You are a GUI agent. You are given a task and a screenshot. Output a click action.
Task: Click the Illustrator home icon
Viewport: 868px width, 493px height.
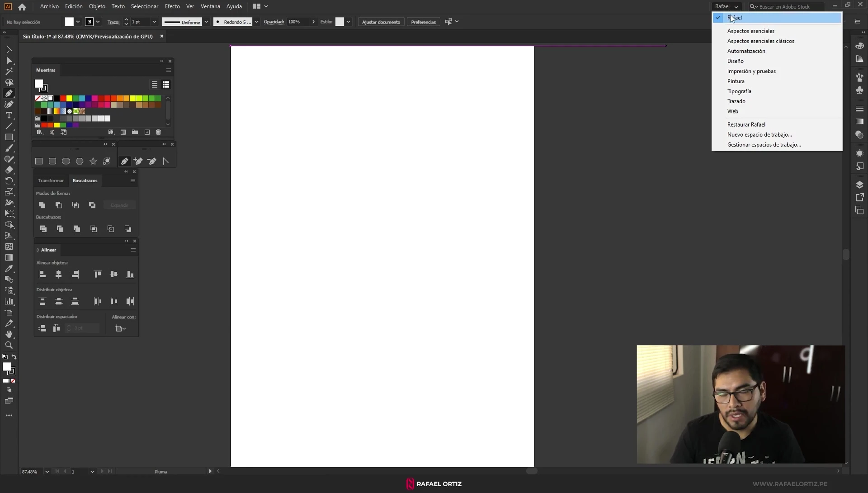(22, 6)
